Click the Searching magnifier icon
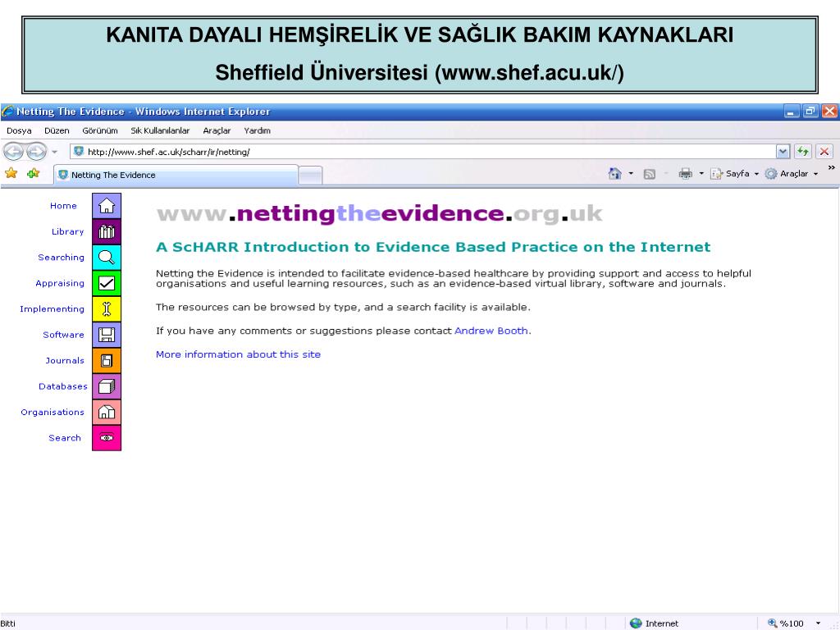This screenshot has height=630, width=840. click(107, 257)
